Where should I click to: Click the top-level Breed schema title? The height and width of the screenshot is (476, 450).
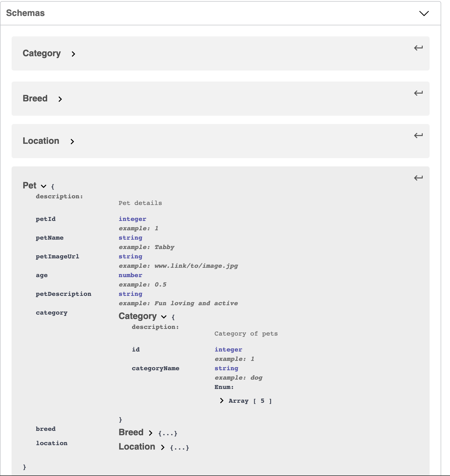pyautogui.click(x=35, y=98)
